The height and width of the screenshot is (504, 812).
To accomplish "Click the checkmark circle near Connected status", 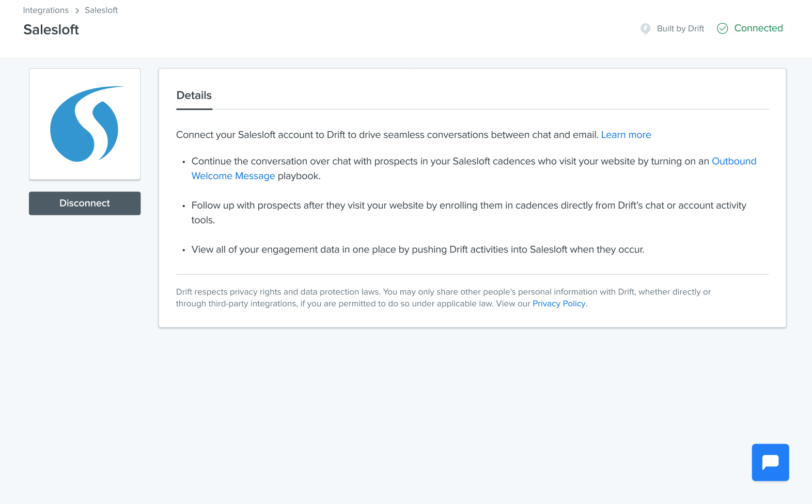I will point(722,28).
